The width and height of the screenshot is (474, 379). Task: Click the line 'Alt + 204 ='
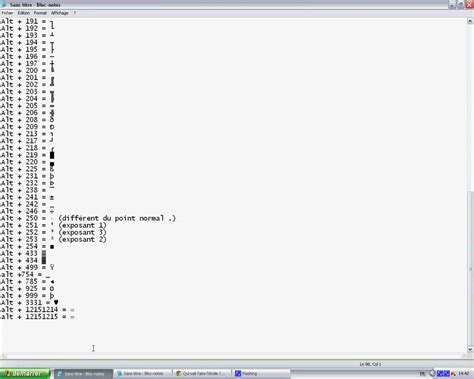27,99
